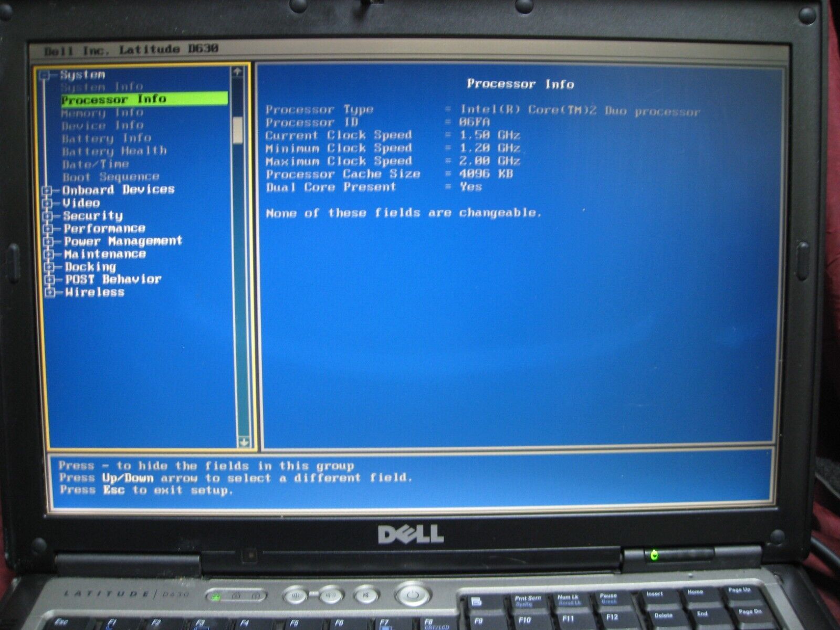Screen dimensions: 840x630
Task: Click the Processor Info heading
Action: pos(520,84)
